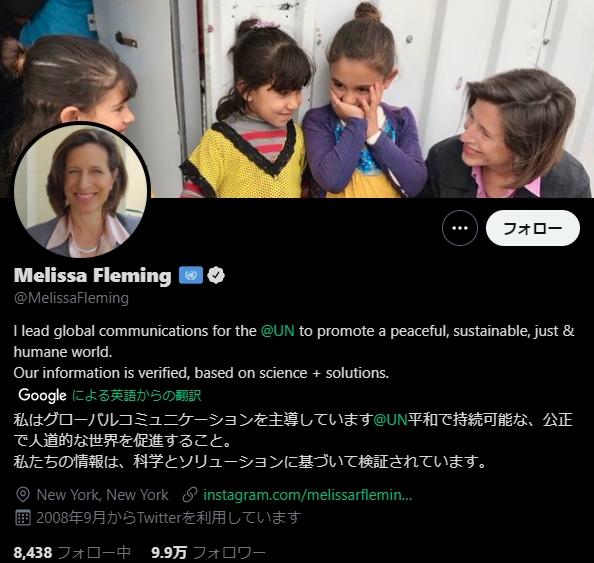
Task: Click the @MelissaFleming handle text
Action: pyautogui.click(x=71, y=298)
